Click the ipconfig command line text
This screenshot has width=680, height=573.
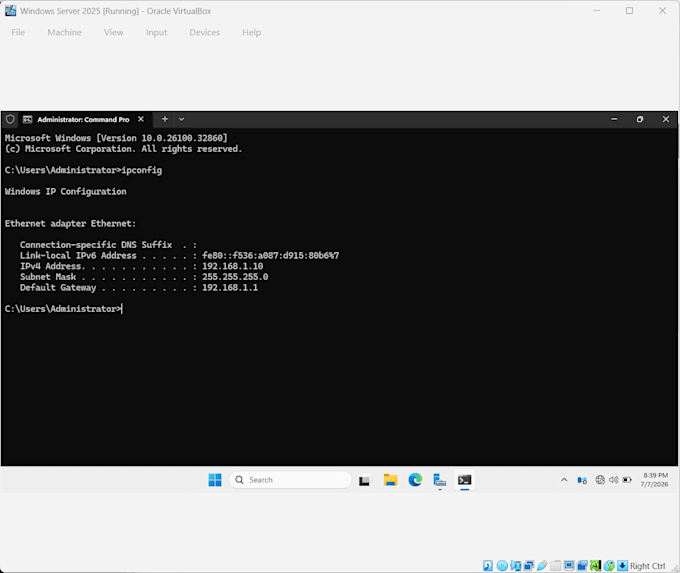click(83, 170)
